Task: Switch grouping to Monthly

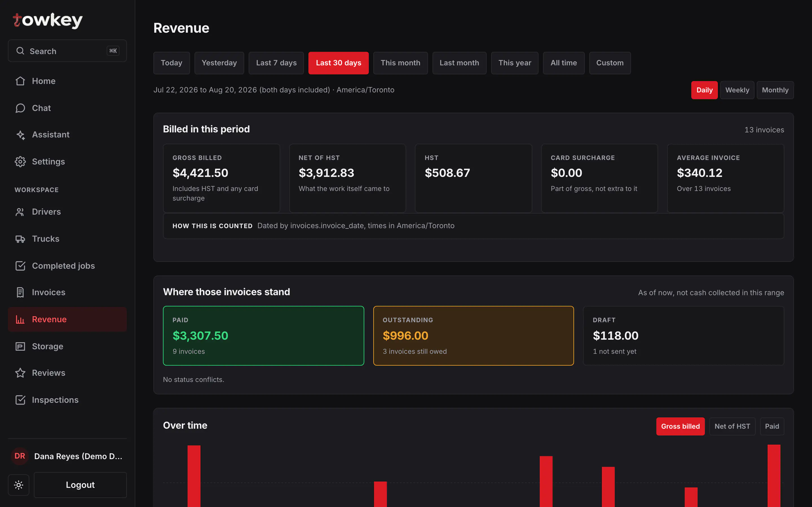Action: (775, 90)
